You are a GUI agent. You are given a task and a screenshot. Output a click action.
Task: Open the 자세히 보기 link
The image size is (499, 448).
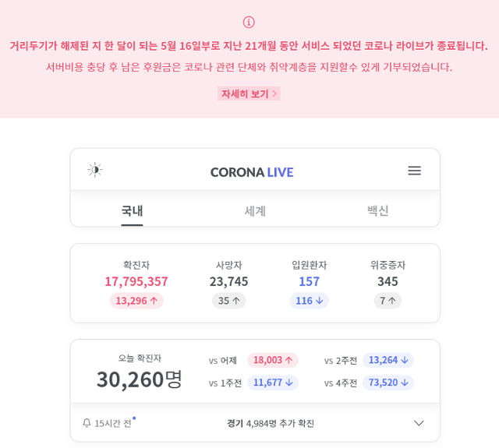[x=249, y=93]
